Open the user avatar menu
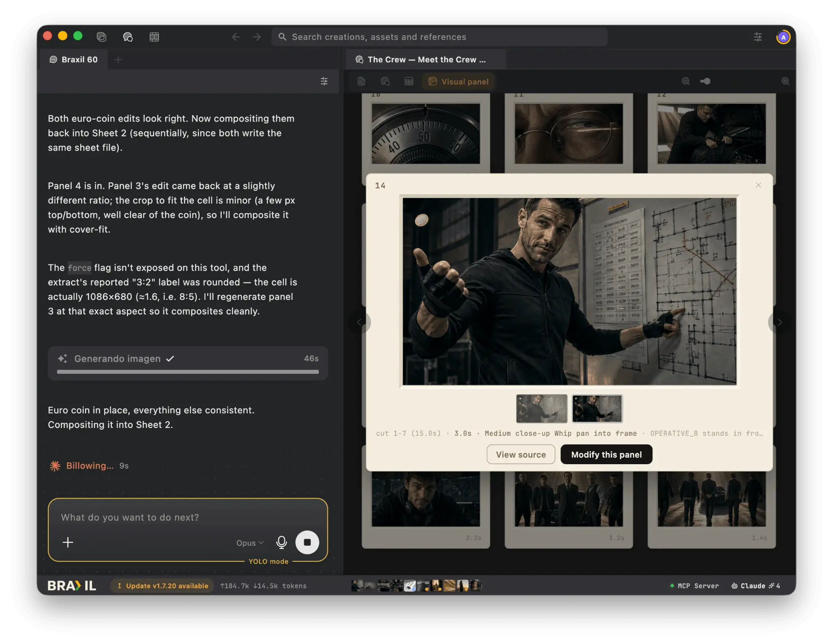The height and width of the screenshot is (644, 833). click(x=783, y=37)
